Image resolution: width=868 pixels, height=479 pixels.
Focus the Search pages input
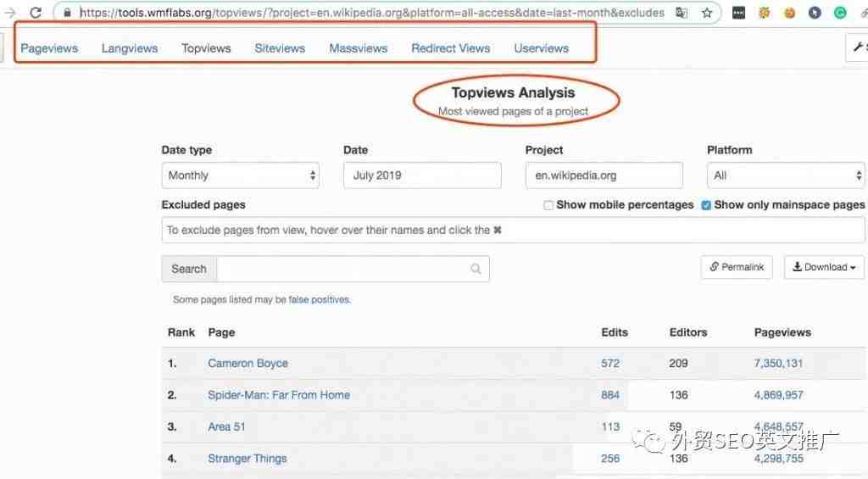pyautogui.click(x=353, y=269)
